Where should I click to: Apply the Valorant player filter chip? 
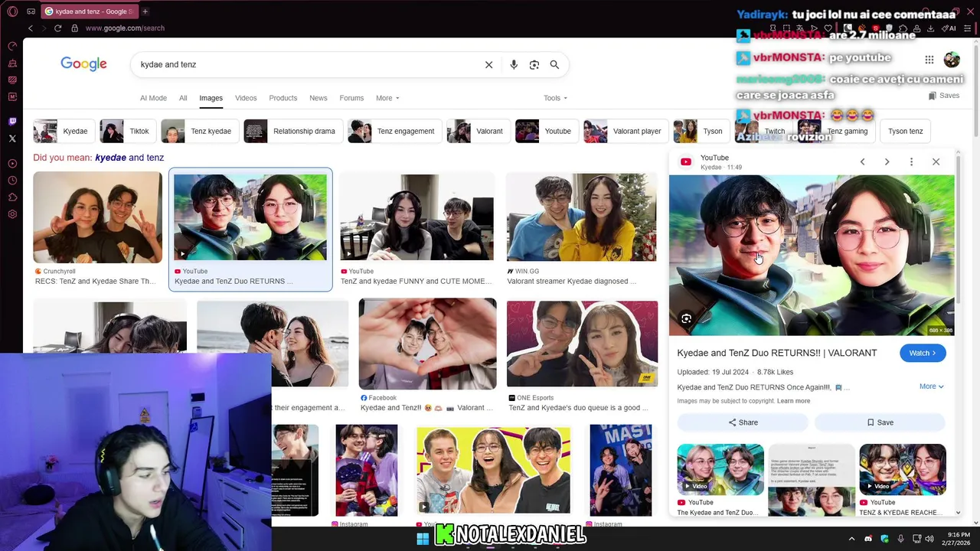point(626,131)
